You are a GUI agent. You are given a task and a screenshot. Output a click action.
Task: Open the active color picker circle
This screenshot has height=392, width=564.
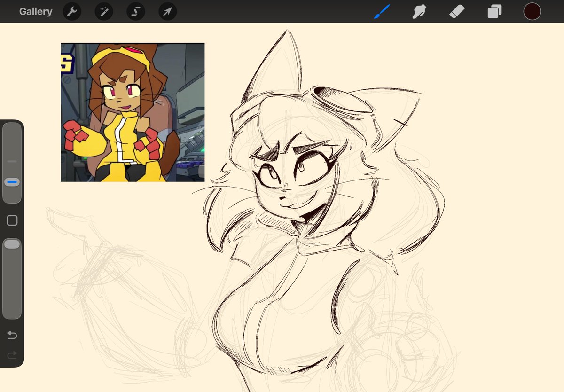pyautogui.click(x=532, y=11)
